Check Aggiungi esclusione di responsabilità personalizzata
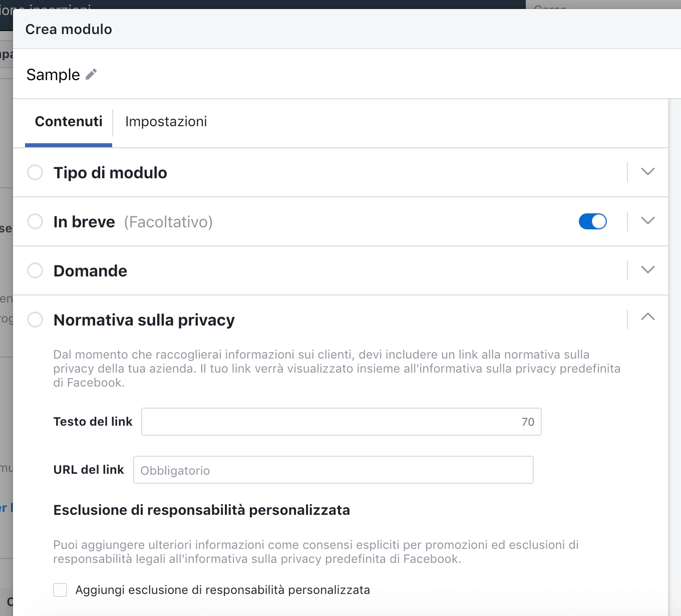Viewport: 681px width, 616px height. [60, 590]
